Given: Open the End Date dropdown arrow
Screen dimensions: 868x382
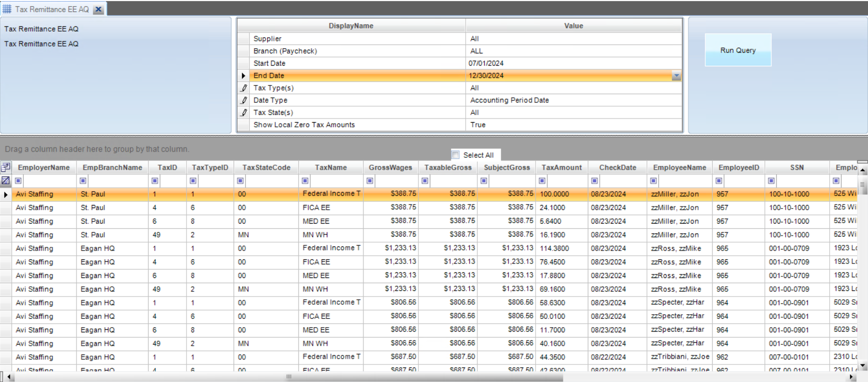Looking at the screenshot, I should pos(676,76).
